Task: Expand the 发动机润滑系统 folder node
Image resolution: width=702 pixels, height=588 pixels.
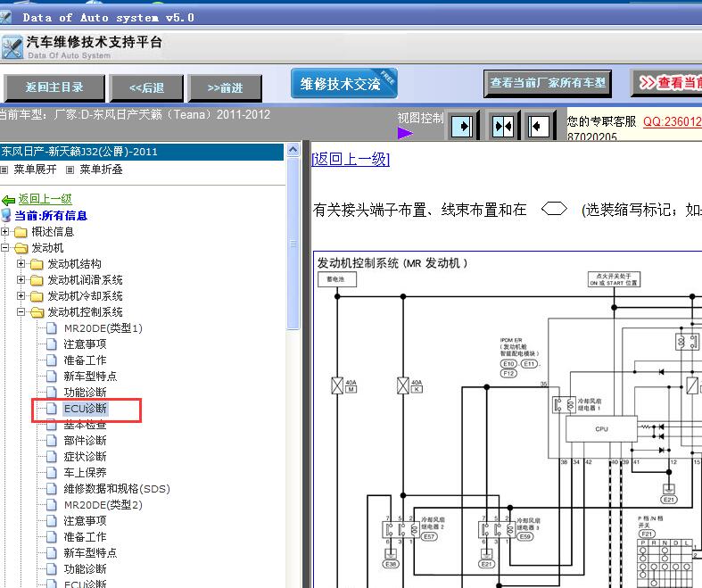Action: (21, 280)
